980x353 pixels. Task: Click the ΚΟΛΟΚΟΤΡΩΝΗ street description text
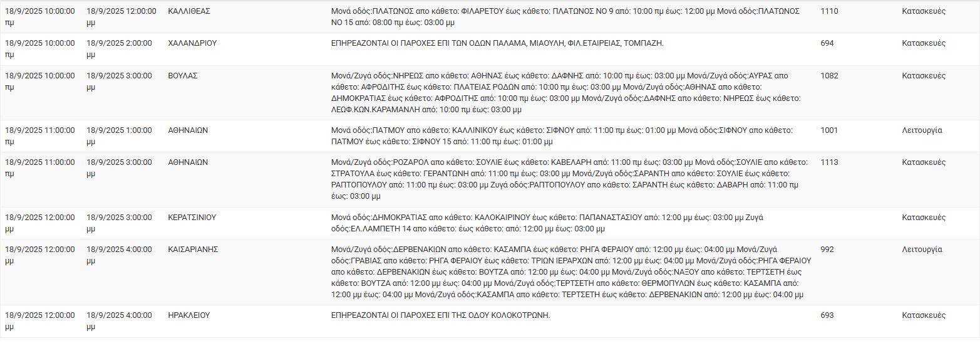440,315
